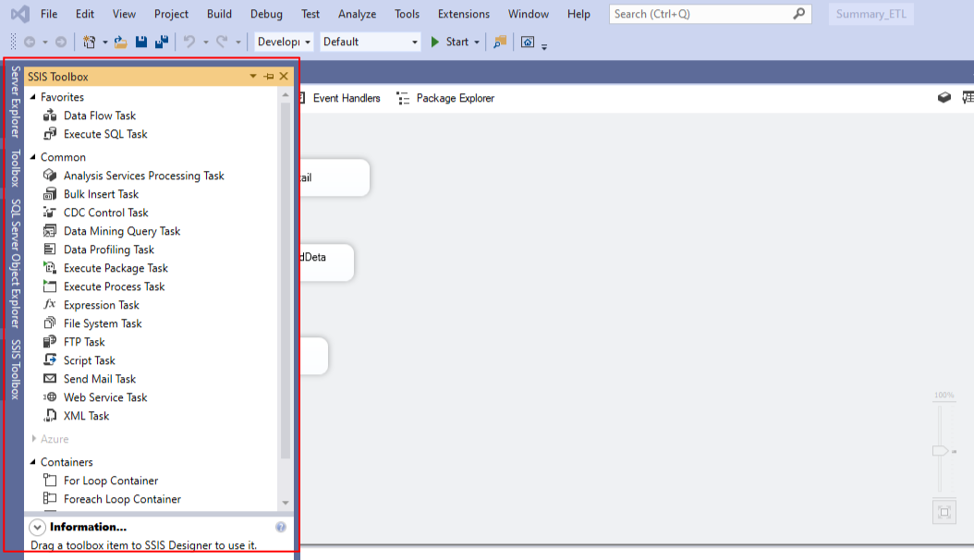This screenshot has height=560, width=974.
Task: Click the Summary_ETL solution name label
Action: [x=871, y=14]
